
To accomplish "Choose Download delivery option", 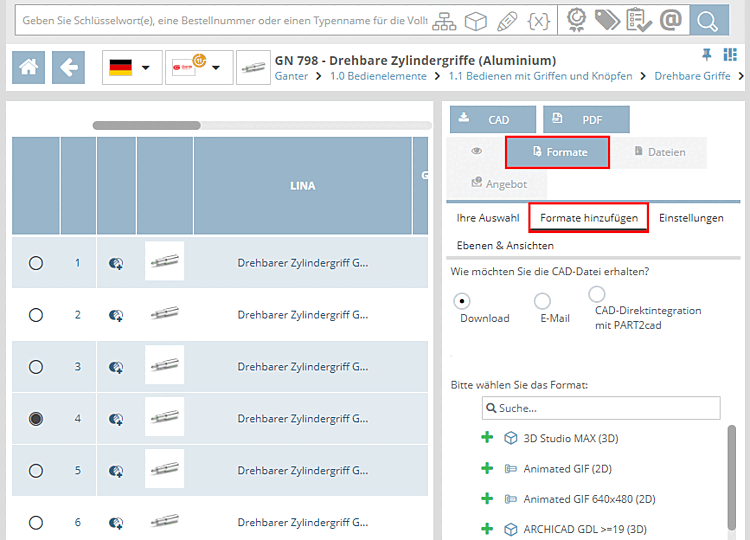I will (x=462, y=301).
